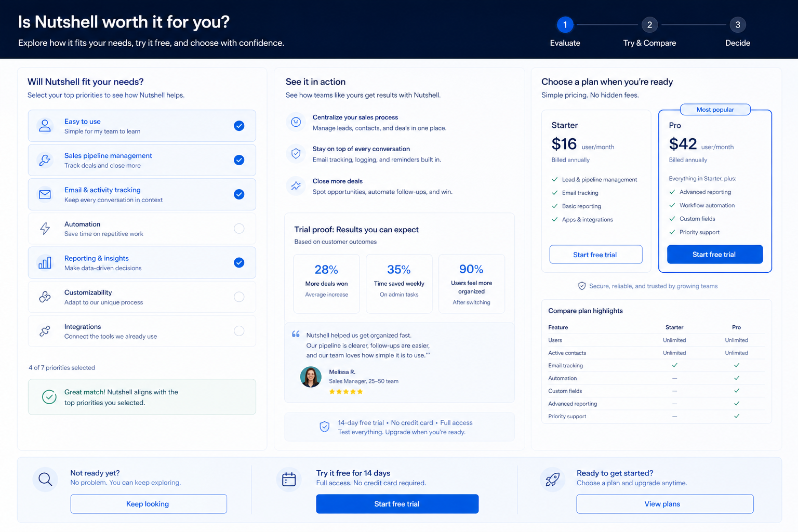Click the "4 of 7 priorities selected" text

pos(62,368)
